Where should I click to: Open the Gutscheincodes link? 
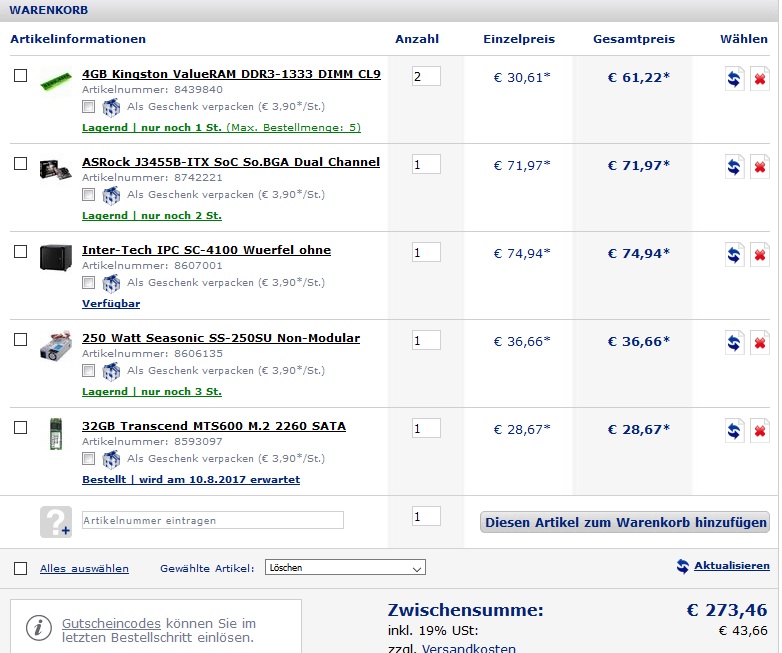coord(111,624)
